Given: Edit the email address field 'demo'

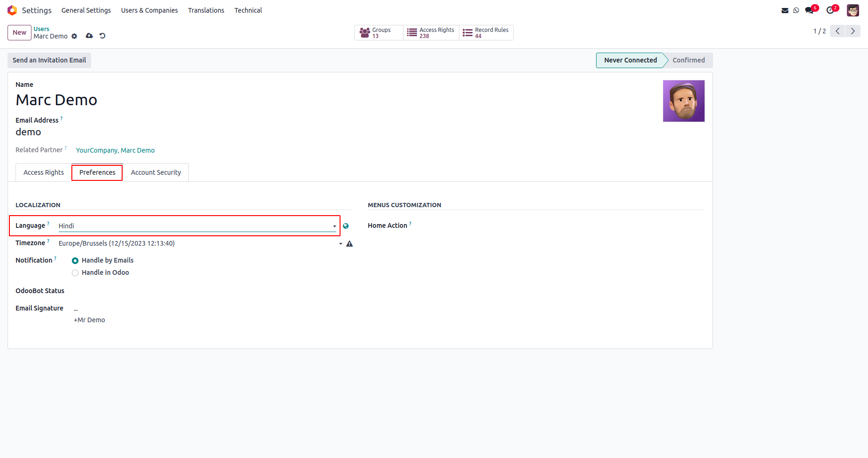Looking at the screenshot, I should tap(28, 132).
